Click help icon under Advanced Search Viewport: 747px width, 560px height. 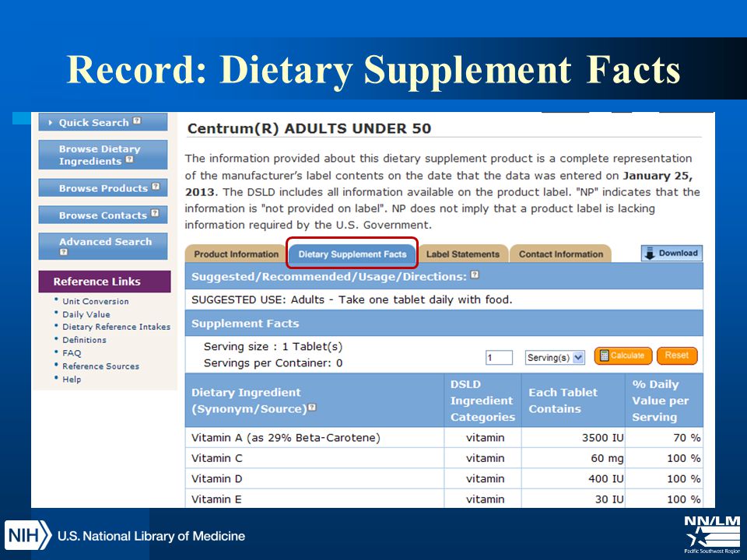63,252
